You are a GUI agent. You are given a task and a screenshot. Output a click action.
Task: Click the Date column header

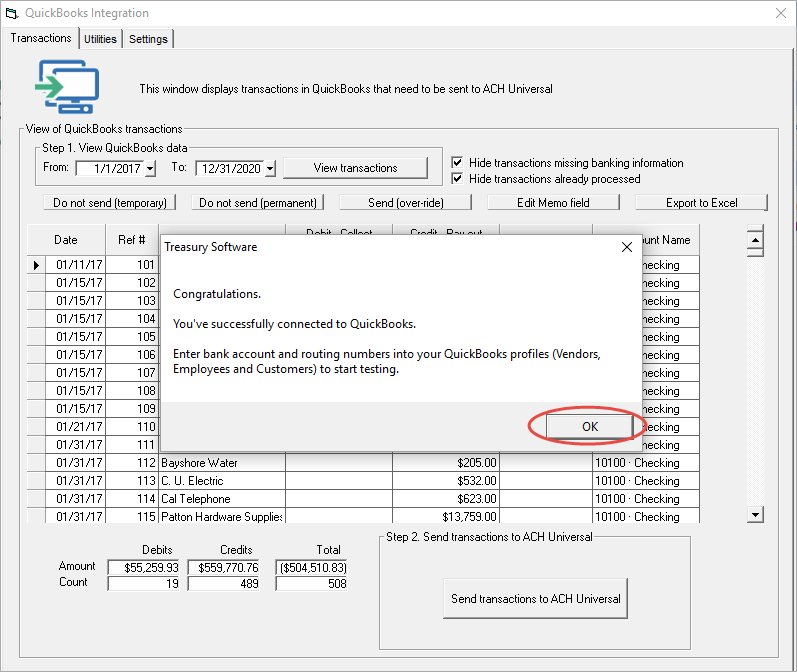(66, 240)
